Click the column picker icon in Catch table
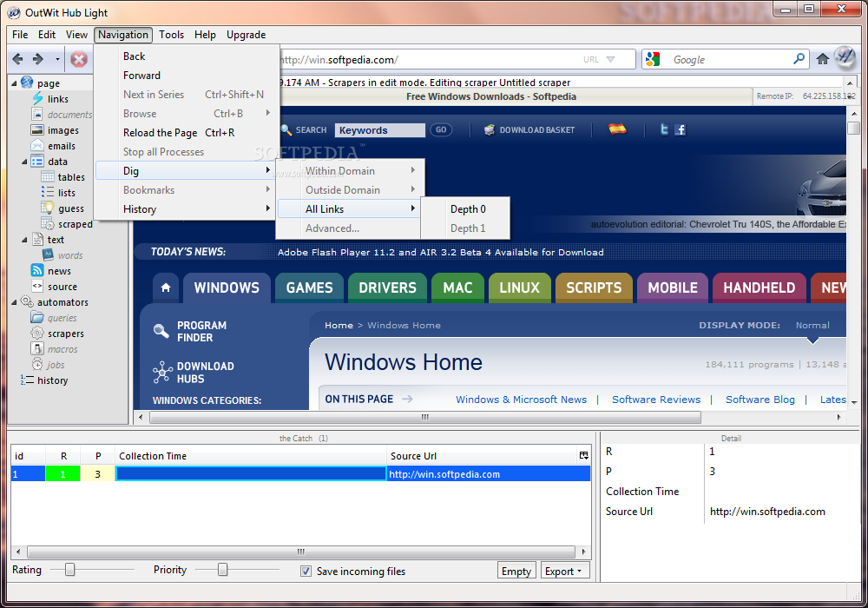The width and height of the screenshot is (868, 608). (583, 456)
